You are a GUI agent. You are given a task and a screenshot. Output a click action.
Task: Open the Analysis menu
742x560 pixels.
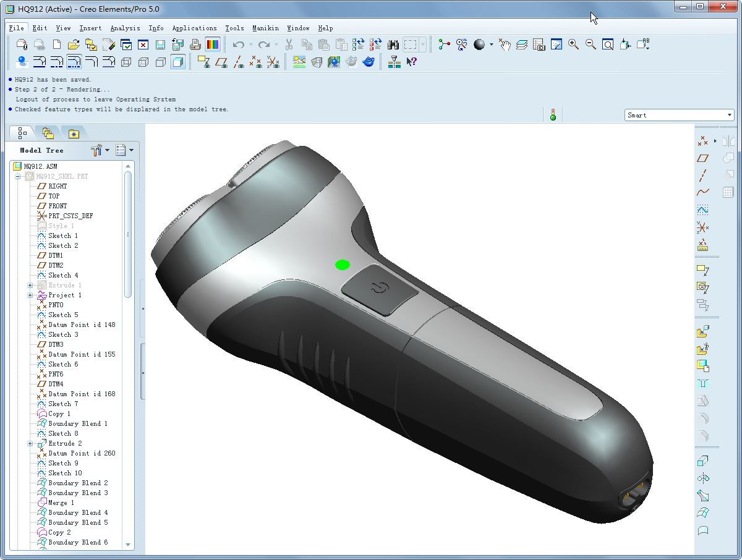coord(126,28)
